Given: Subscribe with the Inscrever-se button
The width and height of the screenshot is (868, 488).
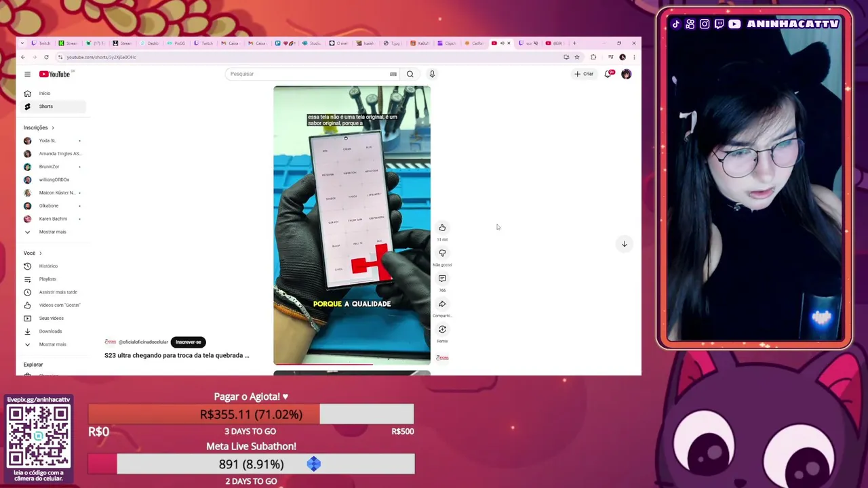Looking at the screenshot, I should (x=189, y=342).
